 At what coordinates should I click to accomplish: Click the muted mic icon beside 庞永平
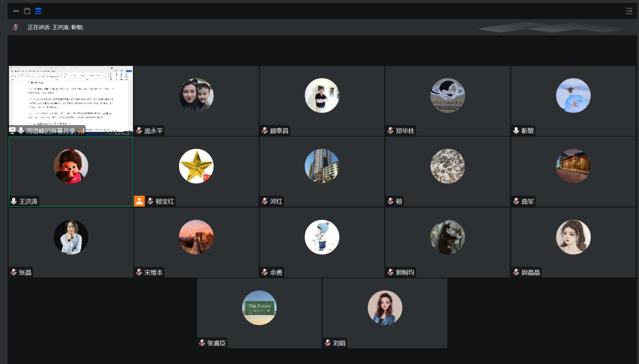click(x=139, y=131)
